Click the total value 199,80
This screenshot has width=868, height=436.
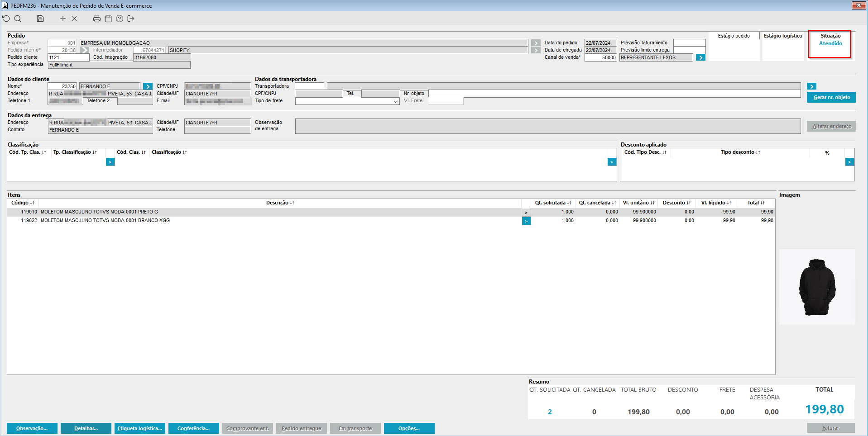[x=824, y=409]
